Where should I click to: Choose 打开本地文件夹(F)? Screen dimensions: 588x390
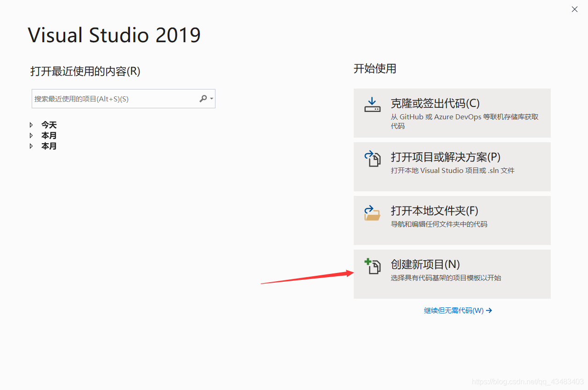coord(452,220)
